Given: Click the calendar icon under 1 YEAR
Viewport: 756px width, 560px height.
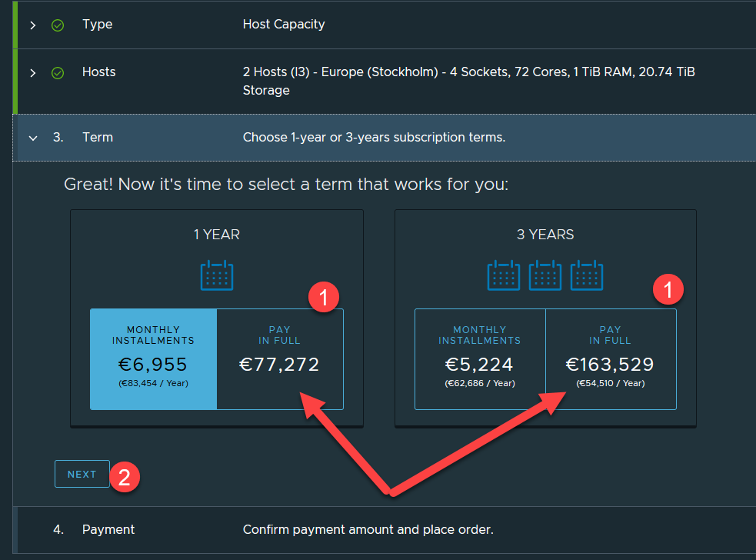Looking at the screenshot, I should 217,275.
